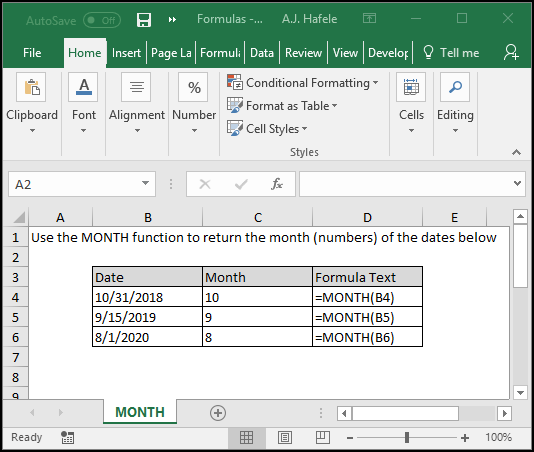Toggle the AutoSave switch
The height and width of the screenshot is (452, 534).
[x=102, y=20]
